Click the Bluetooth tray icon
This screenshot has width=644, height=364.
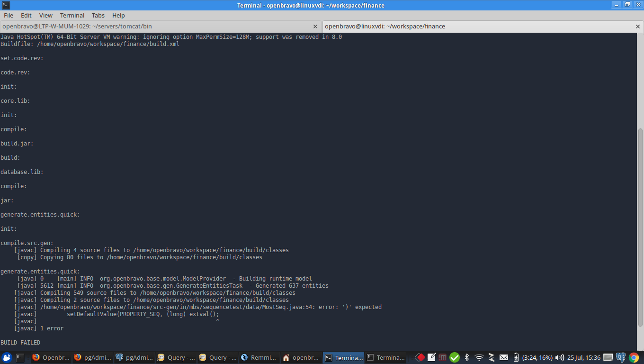[x=466, y=357]
